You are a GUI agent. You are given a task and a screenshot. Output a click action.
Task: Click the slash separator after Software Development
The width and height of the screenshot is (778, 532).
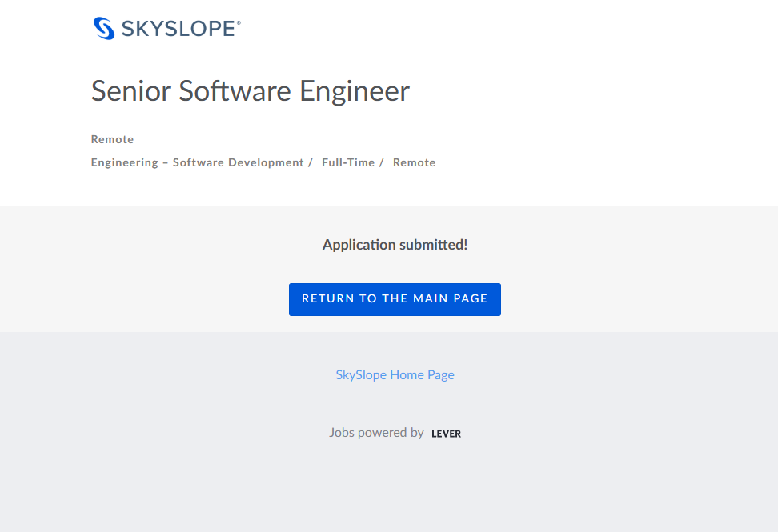point(311,162)
